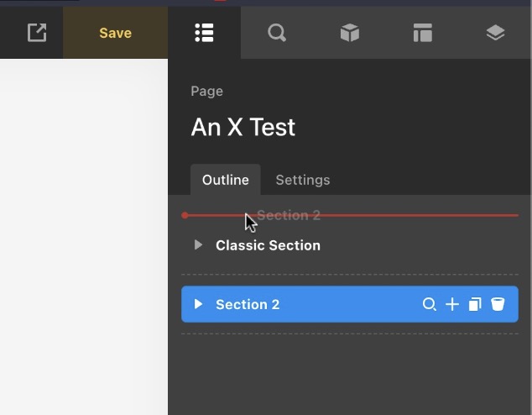The height and width of the screenshot is (415, 532).
Task: Click the plus icon on Section 2
Action: 452,304
